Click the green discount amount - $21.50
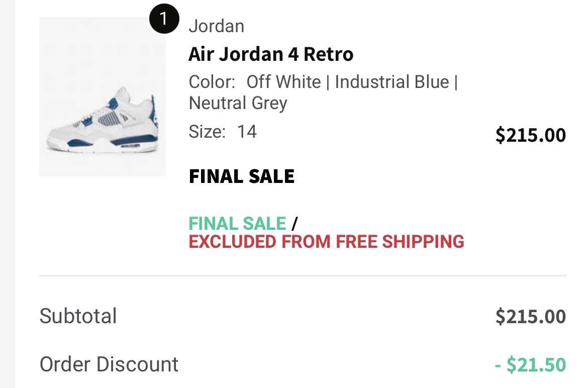The width and height of the screenshot is (588, 388). coord(530,365)
